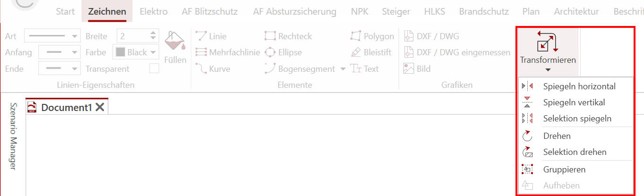This screenshot has height=196, width=644.
Task: Open the Farbe color dropdown
Action: coord(137,52)
